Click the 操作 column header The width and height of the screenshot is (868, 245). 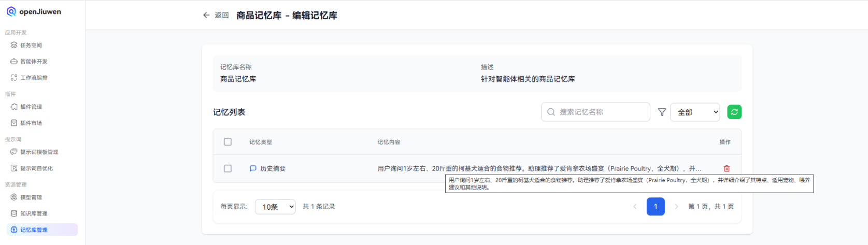pos(725,142)
